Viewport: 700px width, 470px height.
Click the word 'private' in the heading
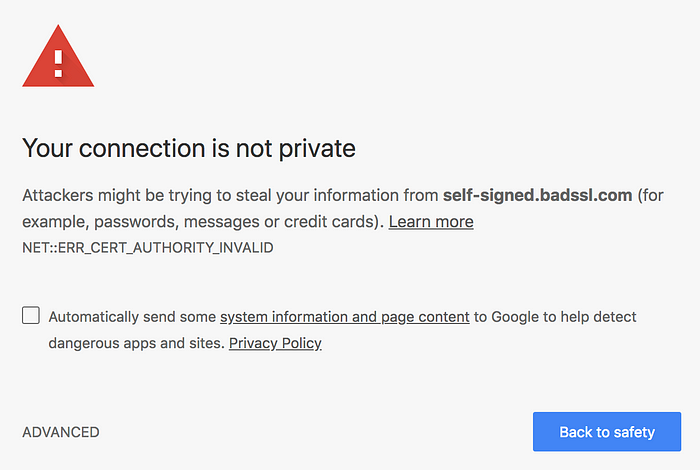[x=317, y=149]
